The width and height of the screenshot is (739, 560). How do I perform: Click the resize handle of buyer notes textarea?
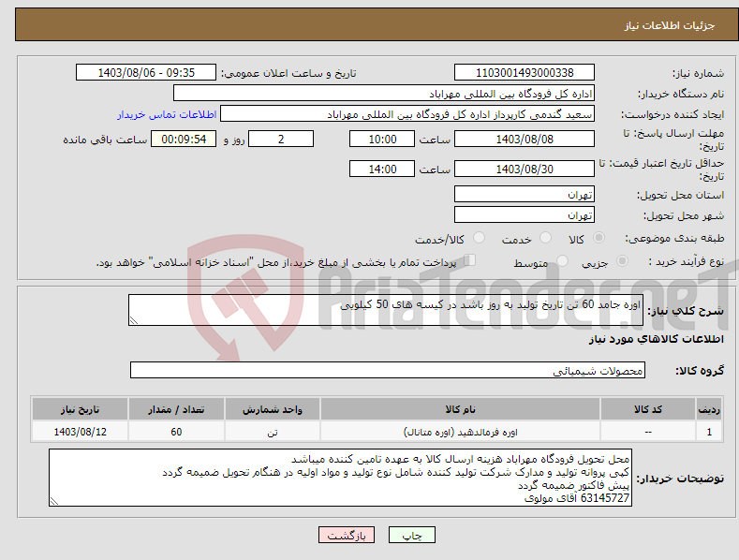[x=54, y=502]
